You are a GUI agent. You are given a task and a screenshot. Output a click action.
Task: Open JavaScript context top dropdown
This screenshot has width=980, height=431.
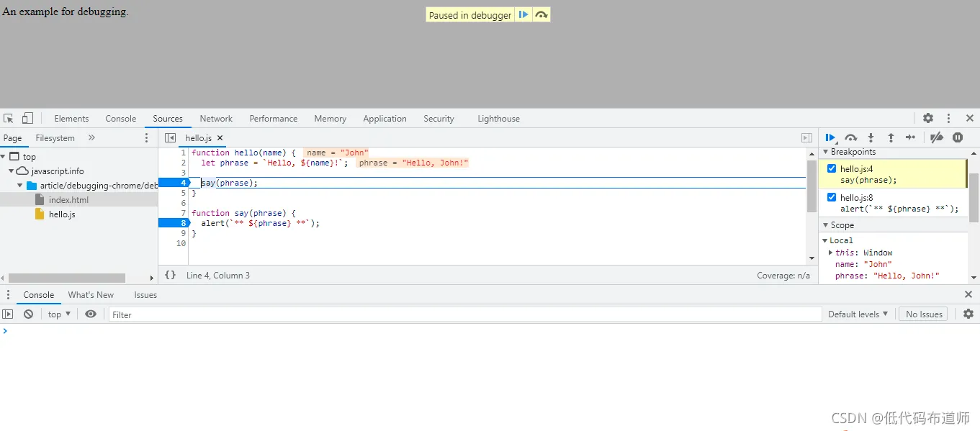(x=59, y=314)
